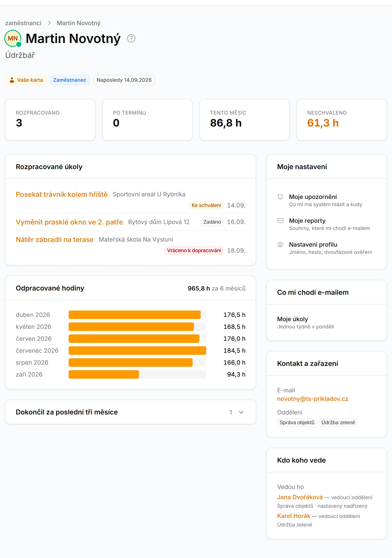Open task Posekat trávník kolem hřiště
The height and width of the screenshot is (558, 392).
click(x=62, y=194)
